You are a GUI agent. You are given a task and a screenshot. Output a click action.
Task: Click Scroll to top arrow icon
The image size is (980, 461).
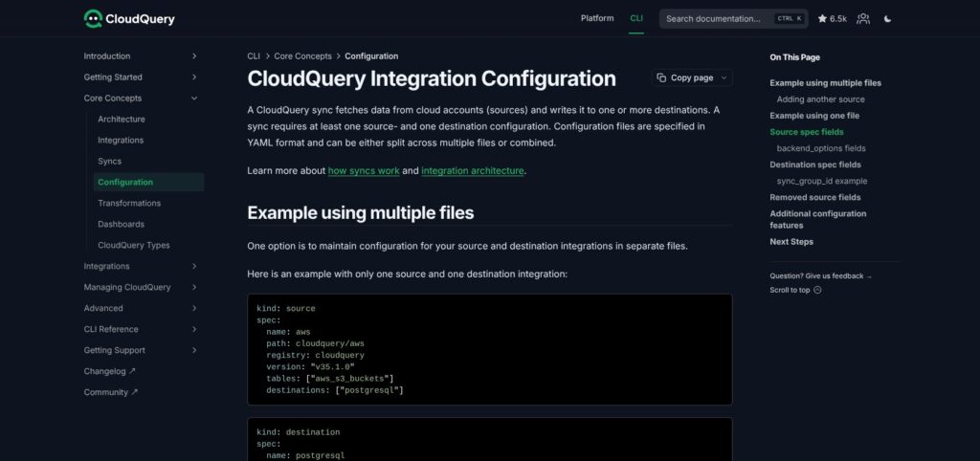point(817,290)
